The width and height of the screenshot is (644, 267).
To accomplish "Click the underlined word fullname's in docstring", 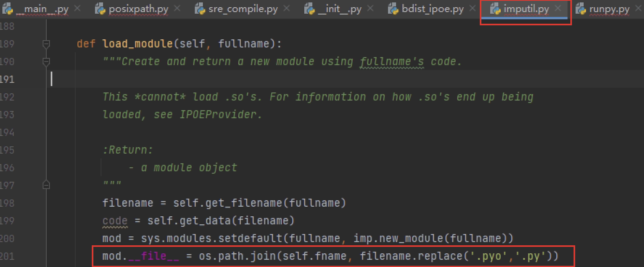I will [x=391, y=62].
